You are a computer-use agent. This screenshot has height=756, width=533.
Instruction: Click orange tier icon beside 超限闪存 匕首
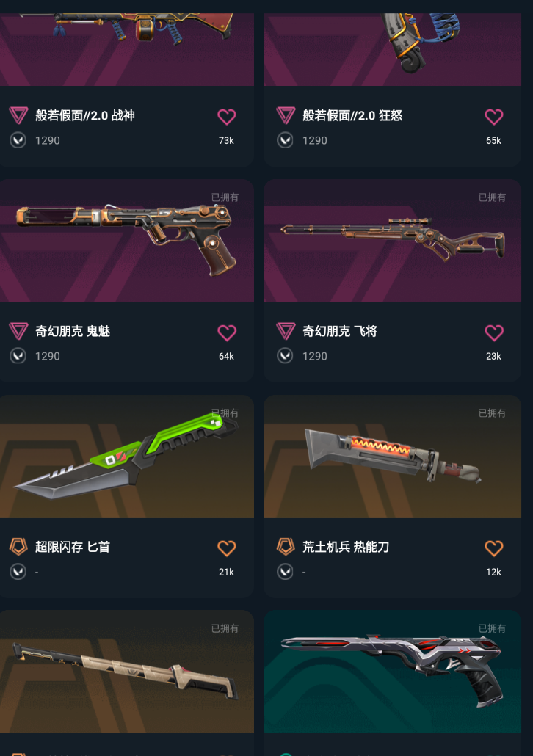(18, 547)
